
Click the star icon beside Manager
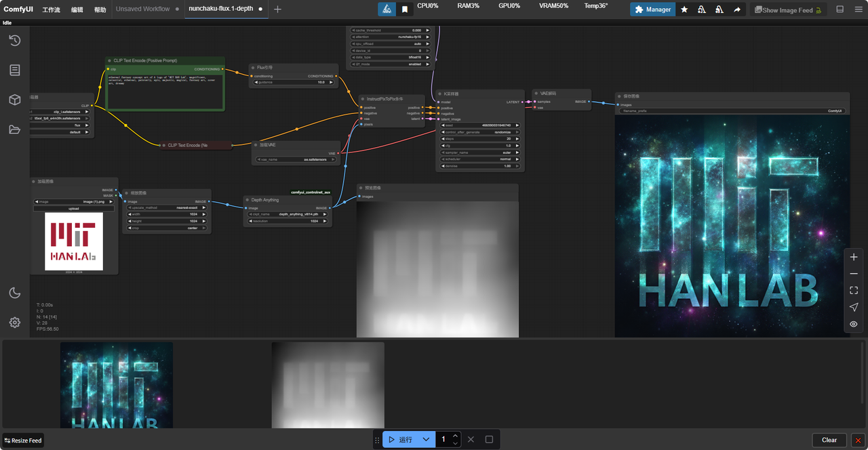(x=684, y=9)
